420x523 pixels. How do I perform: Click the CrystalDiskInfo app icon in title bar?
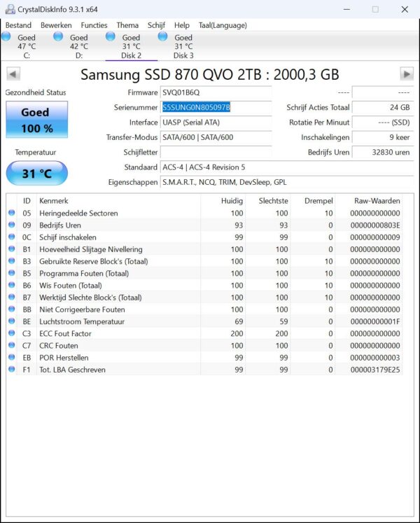10,9
